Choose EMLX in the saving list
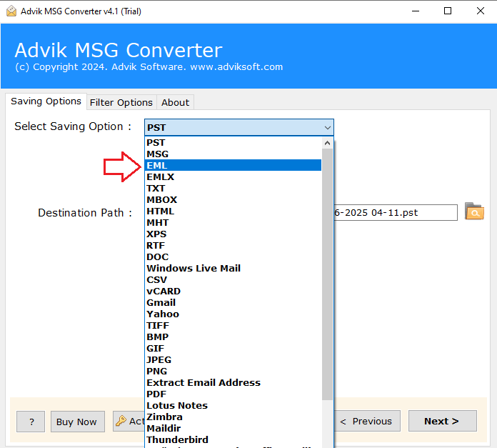 (233, 176)
